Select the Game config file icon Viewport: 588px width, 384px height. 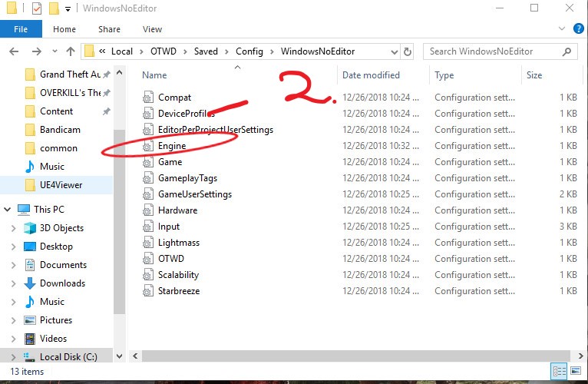pos(147,162)
